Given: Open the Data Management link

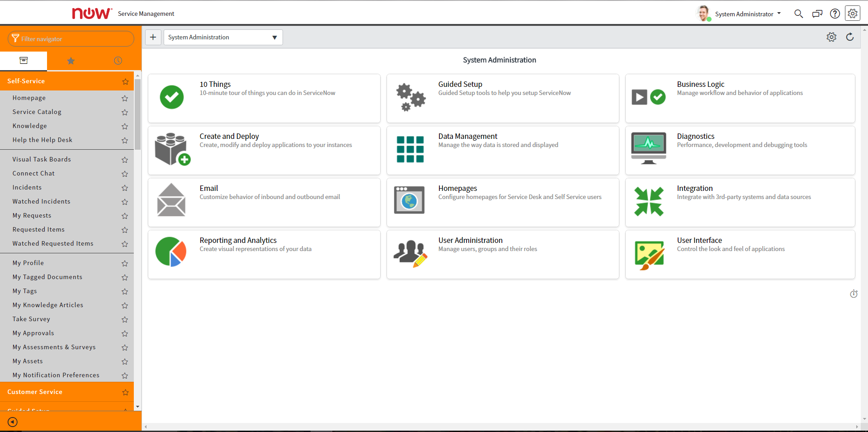Looking at the screenshot, I should pos(468,136).
